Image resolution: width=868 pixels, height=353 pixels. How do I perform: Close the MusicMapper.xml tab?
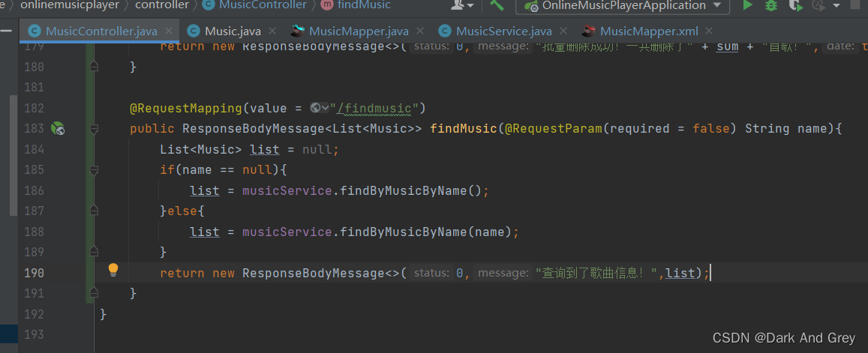[x=709, y=31]
